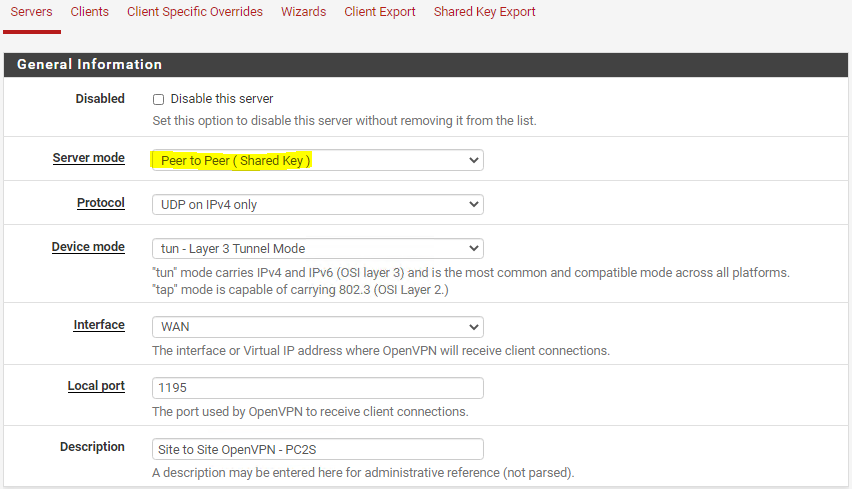The image size is (852, 489).
Task: Open the Shared Key Export tab
Action: coord(484,12)
